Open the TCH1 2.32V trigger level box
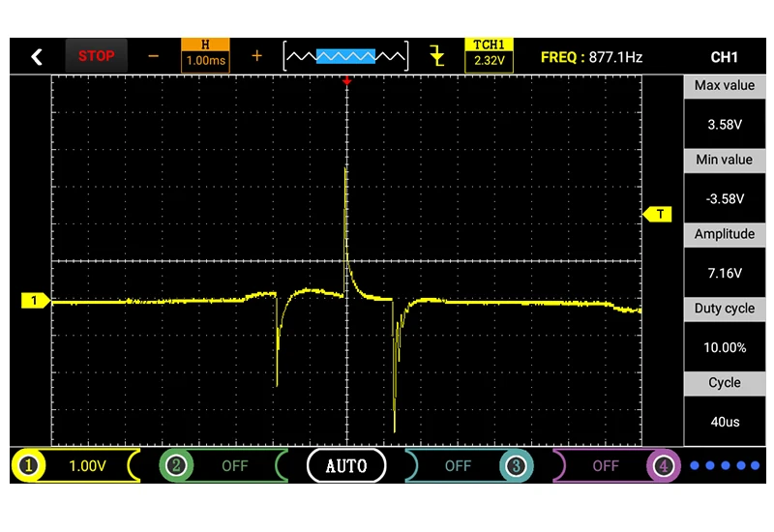Image resolution: width=774 pixels, height=532 pixels. [489, 55]
